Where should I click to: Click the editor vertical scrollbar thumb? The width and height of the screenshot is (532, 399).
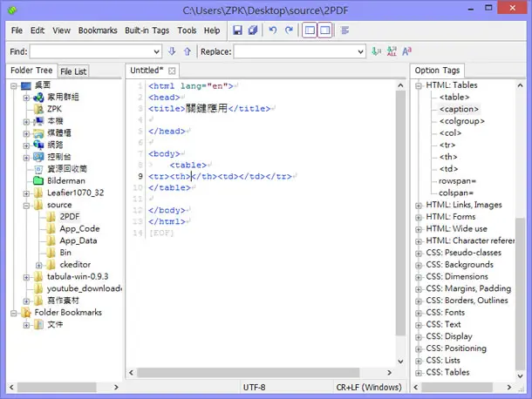[x=400, y=213]
